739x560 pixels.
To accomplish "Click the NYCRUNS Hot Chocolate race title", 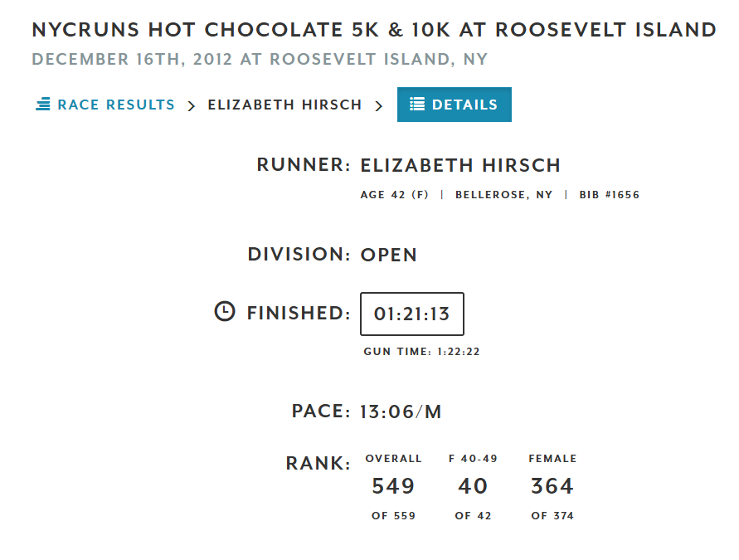I will pyautogui.click(x=373, y=30).
